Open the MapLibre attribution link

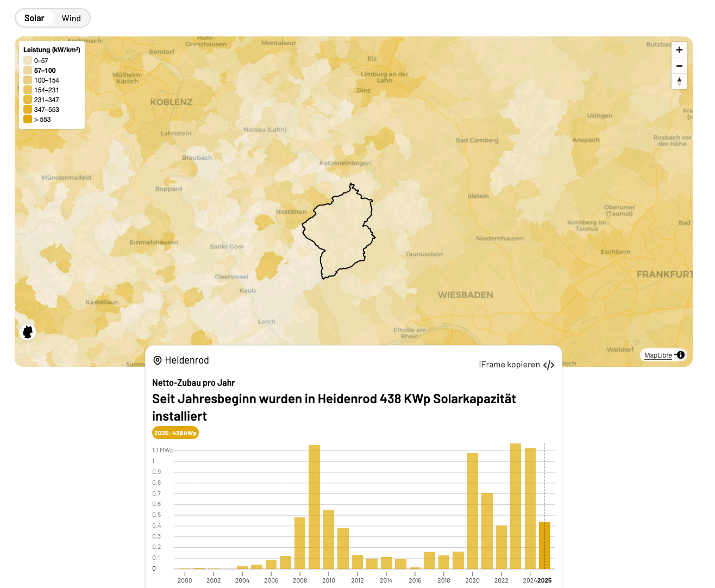pyautogui.click(x=658, y=355)
